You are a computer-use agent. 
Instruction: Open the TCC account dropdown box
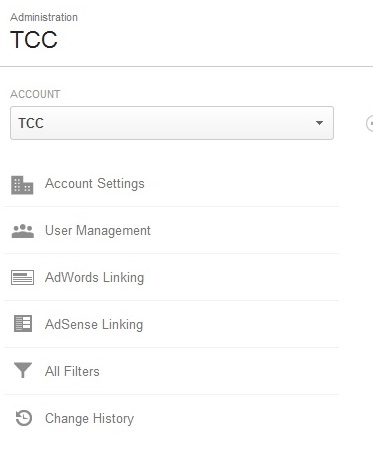tap(172, 123)
